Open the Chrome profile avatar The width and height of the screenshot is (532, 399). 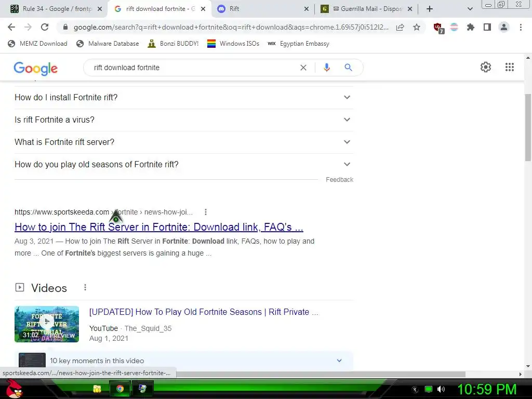click(x=504, y=27)
